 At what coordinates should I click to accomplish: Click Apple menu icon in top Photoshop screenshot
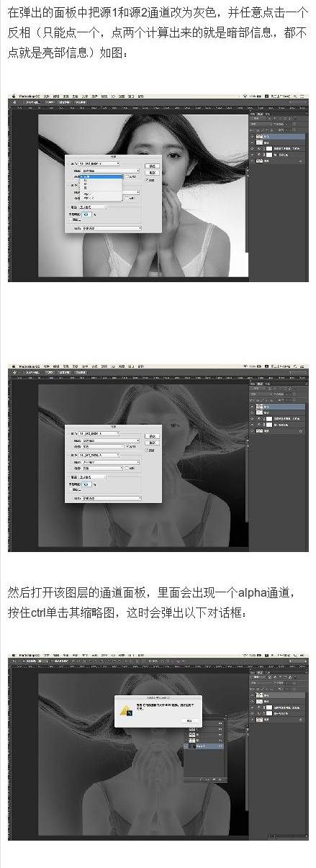click(14, 96)
